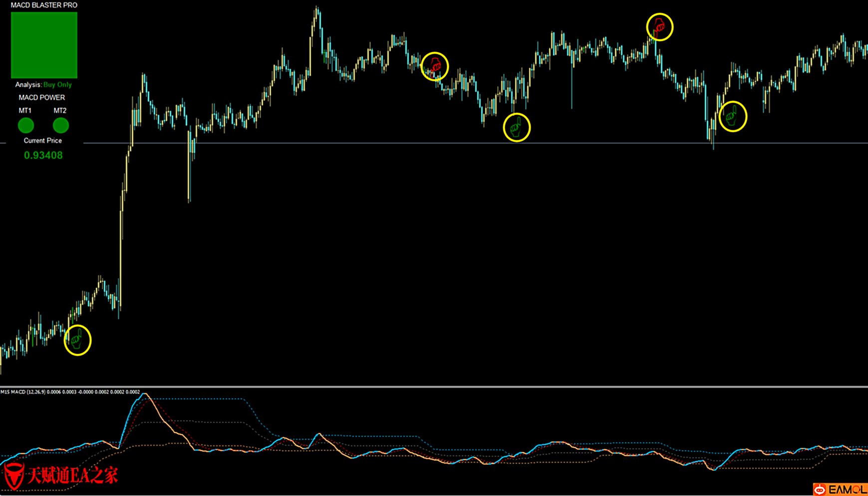Click the red bull-head watermark logo
Viewport: 868px width, 496px height.
pos(14,475)
